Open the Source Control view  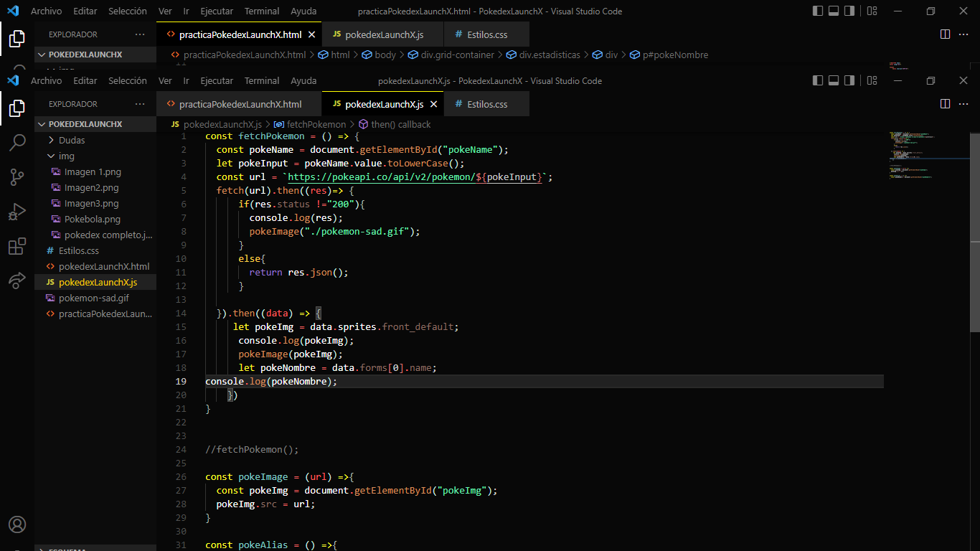coord(17,177)
